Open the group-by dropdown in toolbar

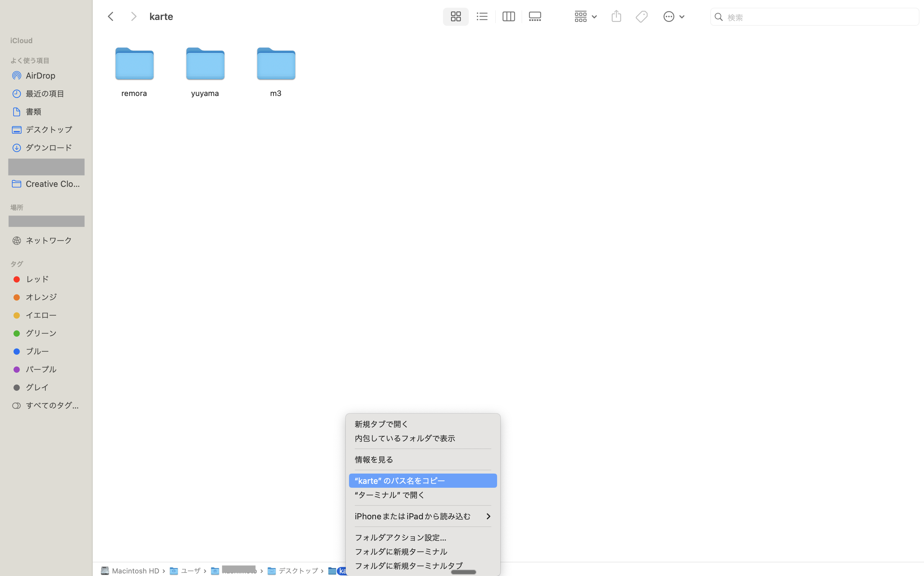585,17
